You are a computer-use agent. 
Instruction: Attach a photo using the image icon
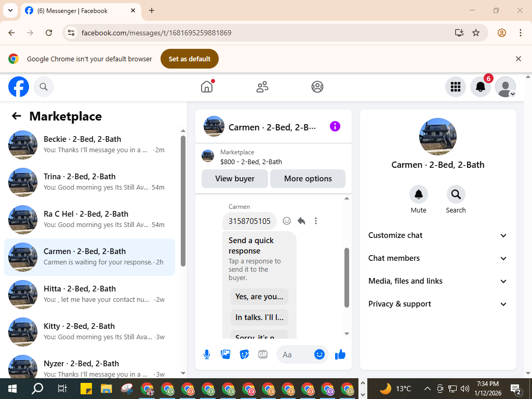(225, 354)
